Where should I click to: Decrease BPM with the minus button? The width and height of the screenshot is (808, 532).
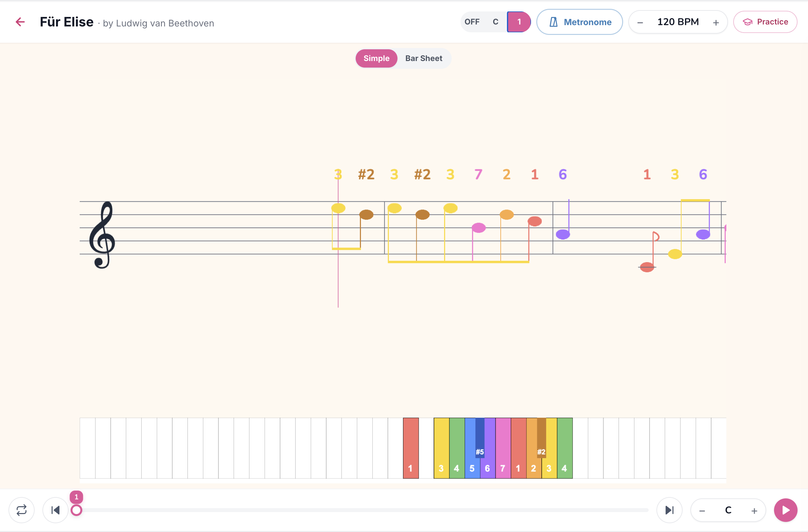[640, 23]
